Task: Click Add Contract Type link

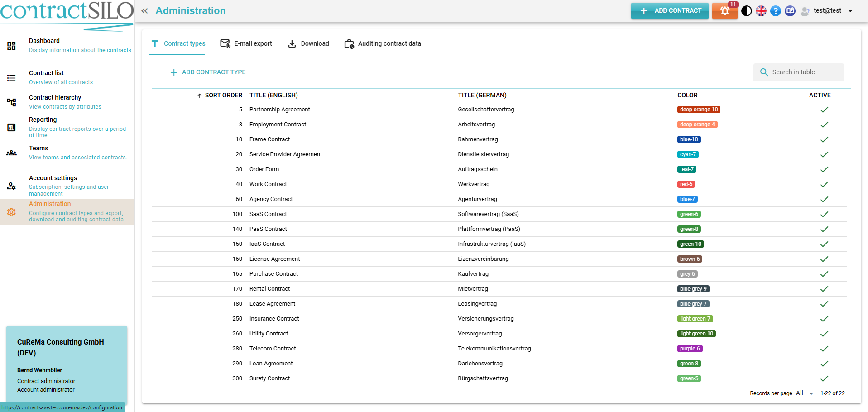Action: point(208,72)
